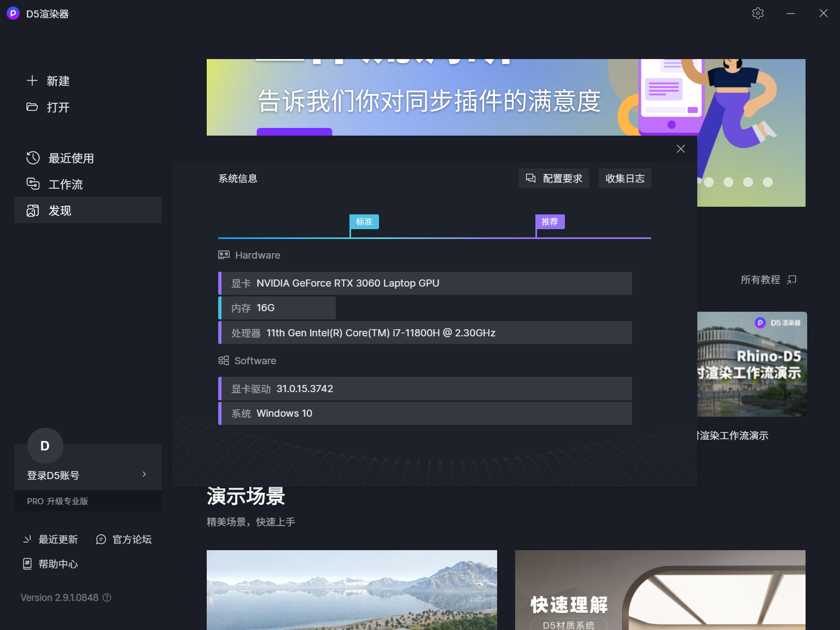Click the D user avatar
840x630 pixels.
click(45, 446)
